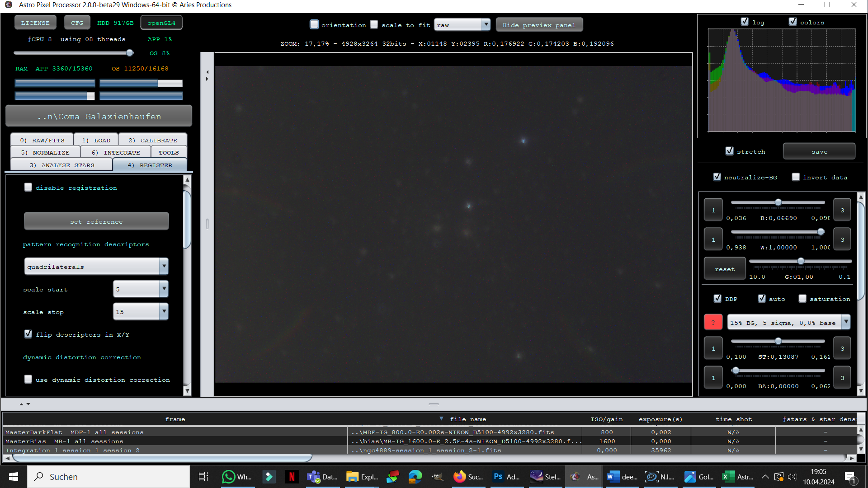
Task: Click the Windows Start button
Action: point(14,477)
